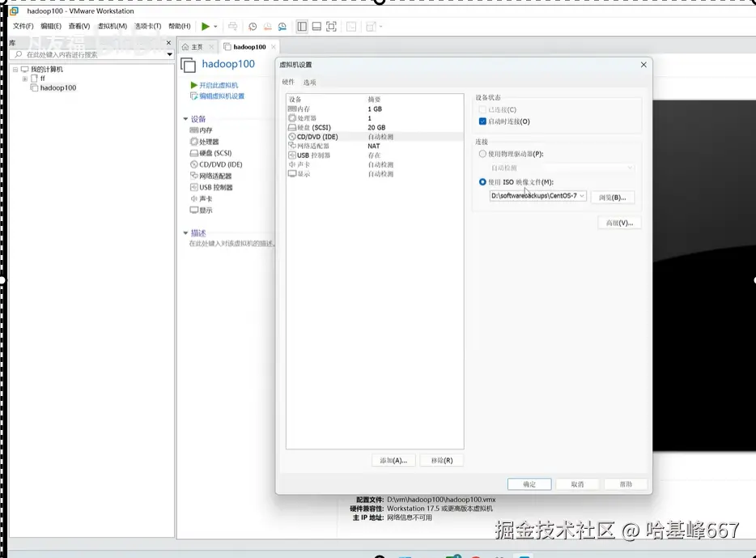Click the 添加(A) button to add hardware

393,460
